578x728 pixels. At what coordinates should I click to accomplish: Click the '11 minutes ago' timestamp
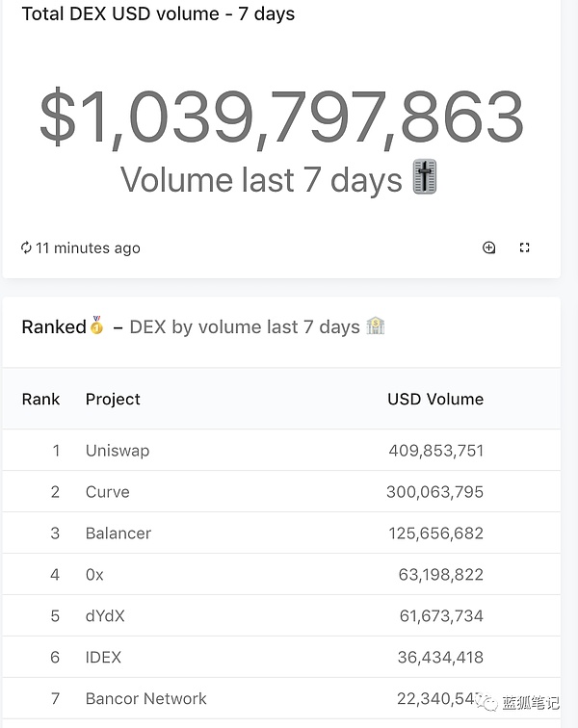[88, 248]
